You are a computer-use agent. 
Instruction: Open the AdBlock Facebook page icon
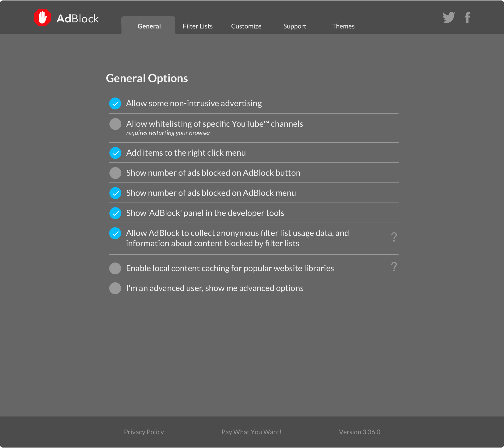point(467,17)
